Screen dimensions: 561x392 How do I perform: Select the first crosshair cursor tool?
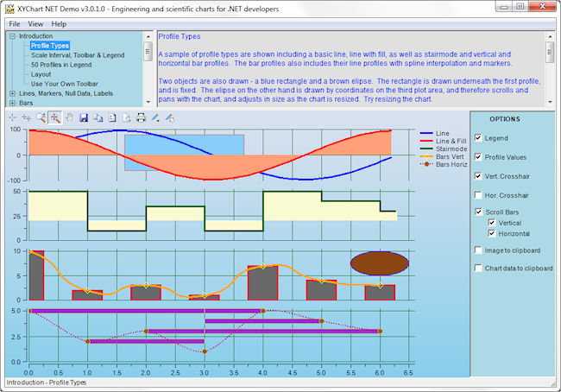(12, 117)
